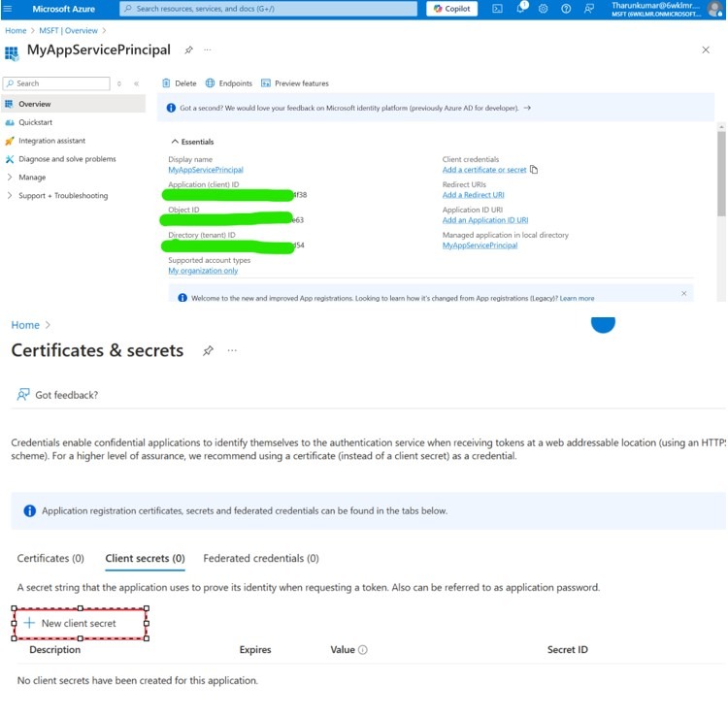Click the Description column header

pyautogui.click(x=54, y=650)
